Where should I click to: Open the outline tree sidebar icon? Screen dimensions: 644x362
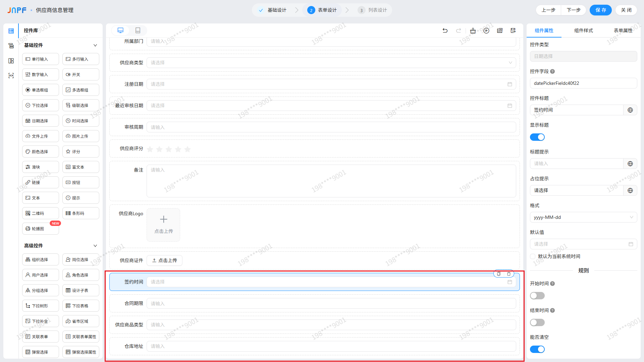[x=11, y=46]
